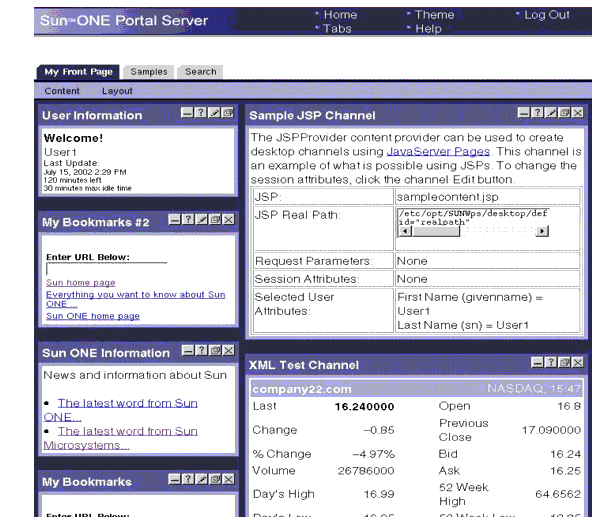Click the 52 Week High value 64.6562
Viewport: 609px width, 517px height.
[558, 494]
